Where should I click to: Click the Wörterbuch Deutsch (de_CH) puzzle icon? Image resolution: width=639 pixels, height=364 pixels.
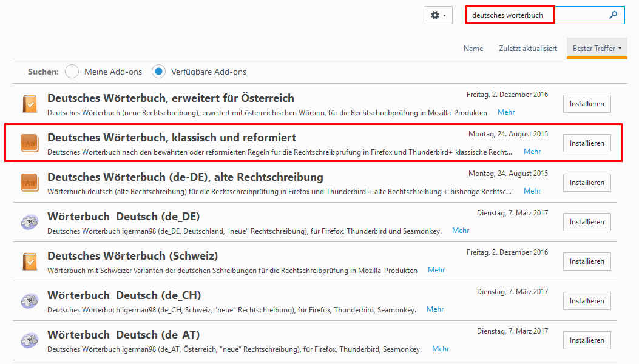tap(30, 301)
